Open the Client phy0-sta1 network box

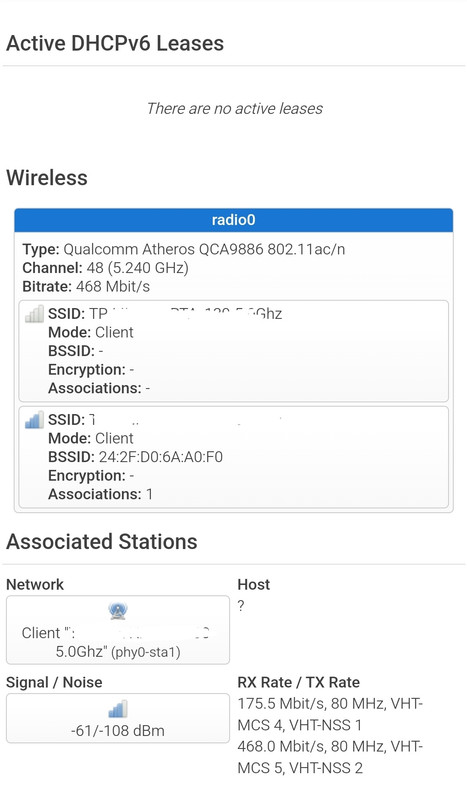pyautogui.click(x=118, y=630)
